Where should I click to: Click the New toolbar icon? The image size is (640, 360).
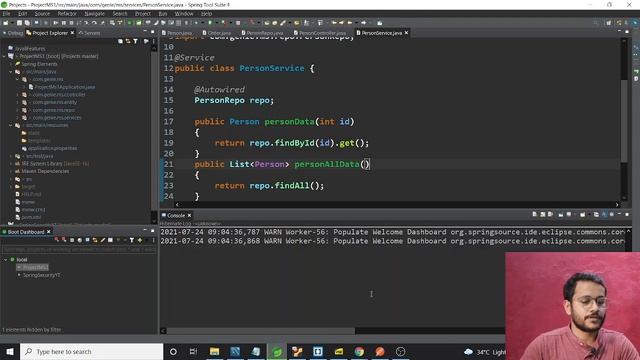point(6,23)
